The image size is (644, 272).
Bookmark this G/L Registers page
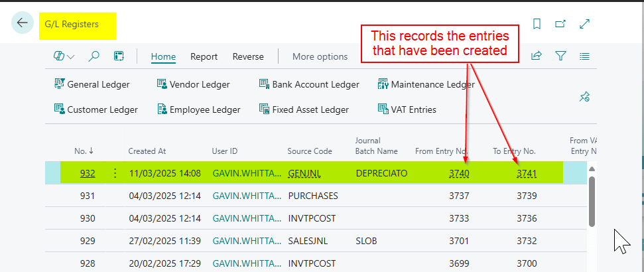pos(537,24)
